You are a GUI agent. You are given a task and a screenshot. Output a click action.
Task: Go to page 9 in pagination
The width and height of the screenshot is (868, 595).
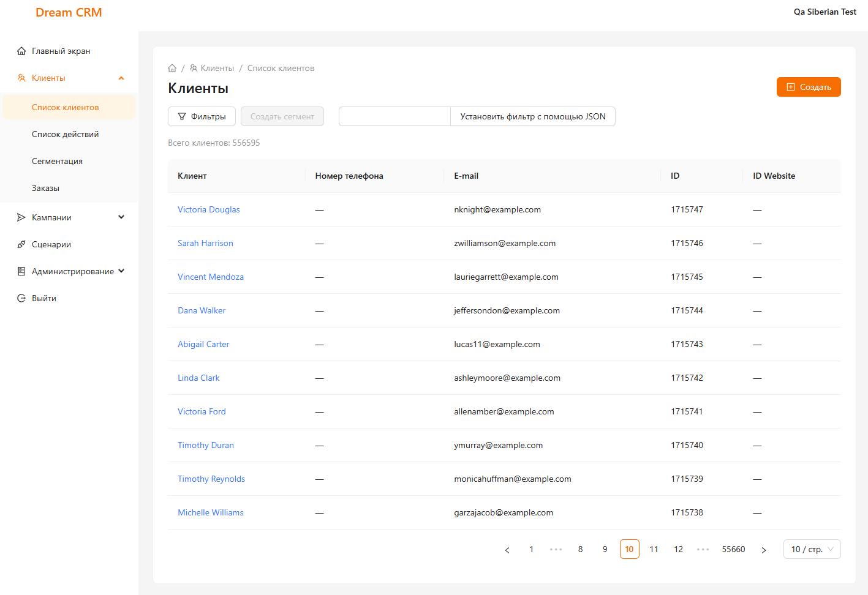(605, 549)
